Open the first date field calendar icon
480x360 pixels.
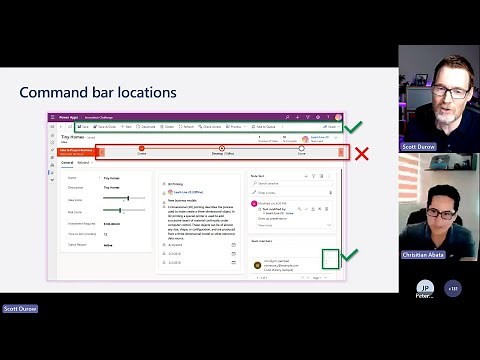[x=234, y=245]
